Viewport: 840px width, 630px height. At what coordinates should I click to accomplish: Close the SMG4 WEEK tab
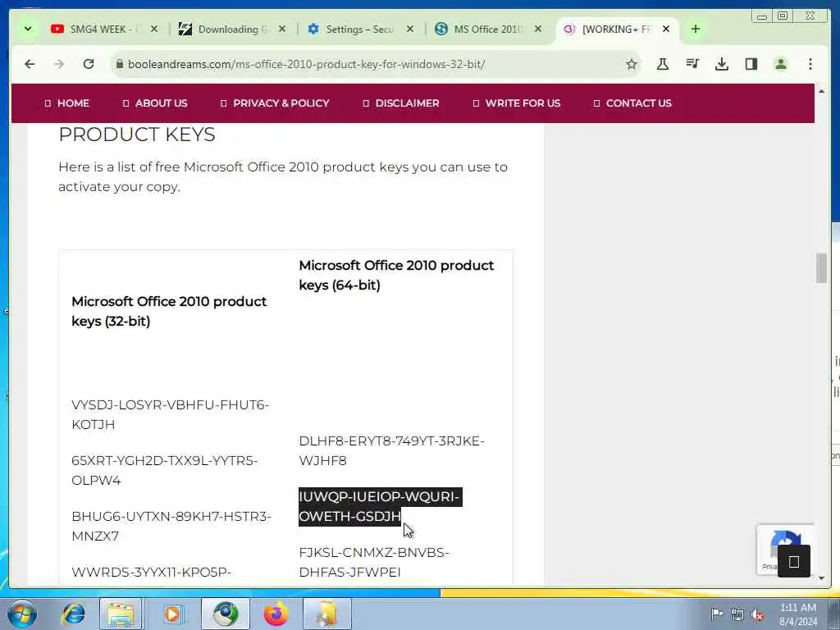click(153, 29)
